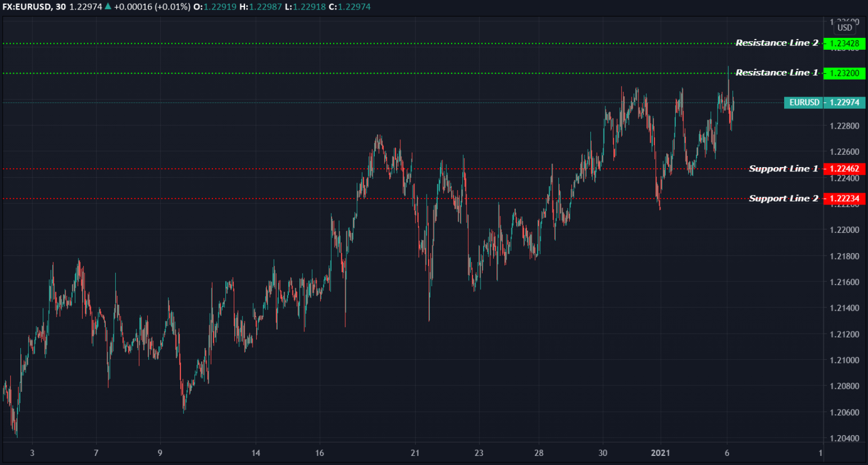868x465 pixels.
Task: Click the FX:EURUSD symbol title
Action: pos(27,7)
